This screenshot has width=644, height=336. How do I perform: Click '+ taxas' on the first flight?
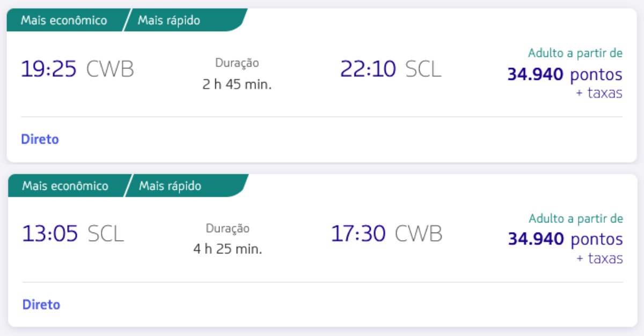click(x=599, y=93)
